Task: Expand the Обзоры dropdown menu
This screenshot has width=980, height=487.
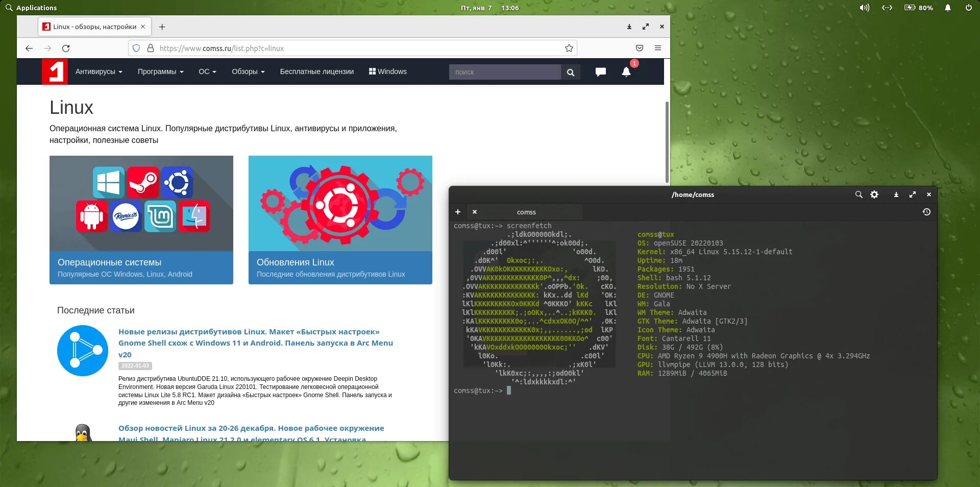Action: point(248,71)
